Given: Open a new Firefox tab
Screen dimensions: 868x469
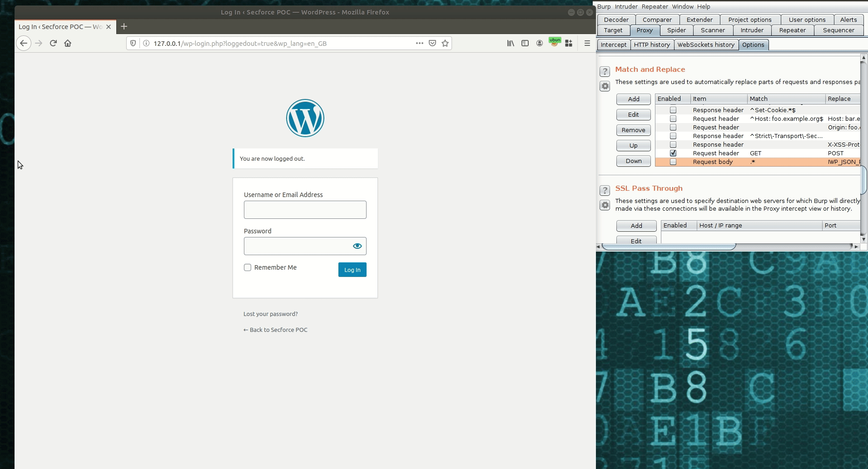Looking at the screenshot, I should click(x=124, y=26).
